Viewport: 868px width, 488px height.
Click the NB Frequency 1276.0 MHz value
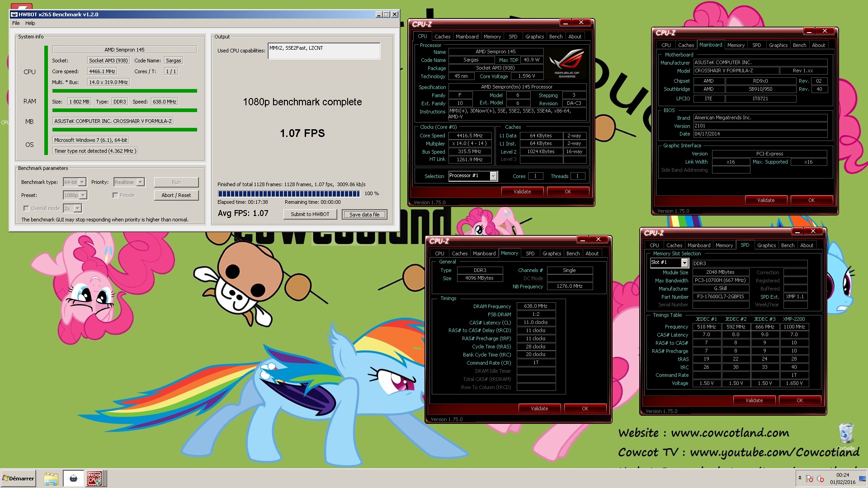tap(570, 286)
